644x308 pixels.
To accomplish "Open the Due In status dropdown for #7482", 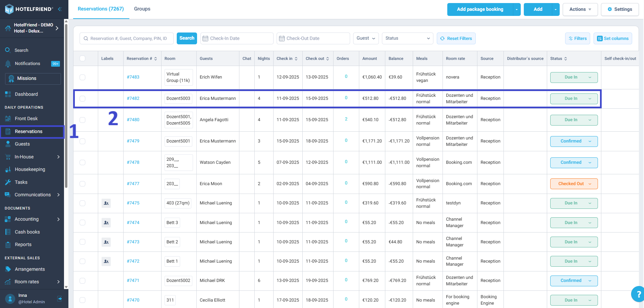I will [574, 98].
